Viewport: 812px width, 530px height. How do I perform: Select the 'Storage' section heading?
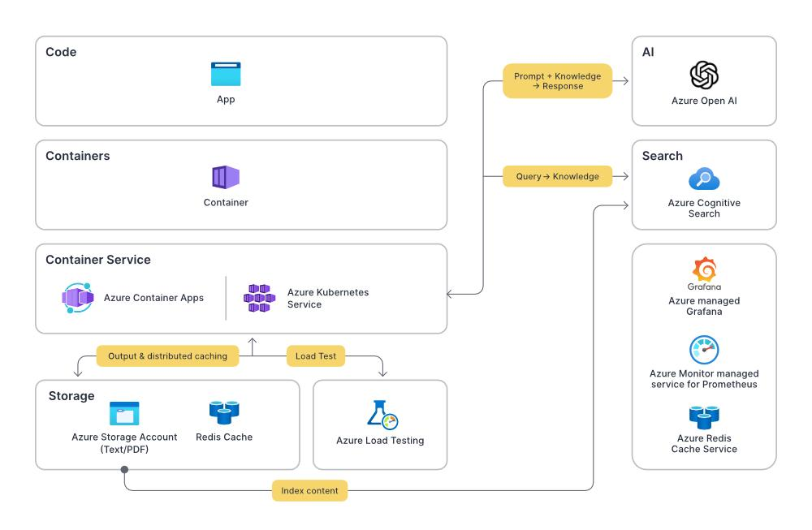click(x=71, y=396)
